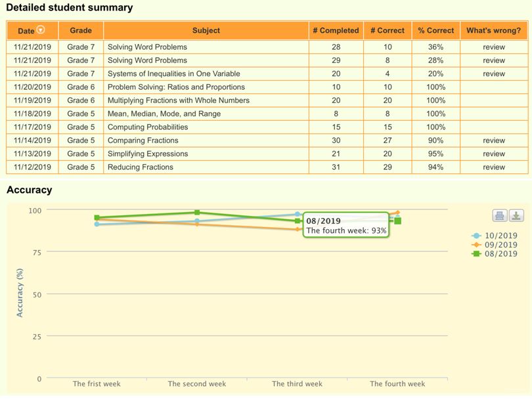Screen dimensions: 532x403
Task: Select the blue 10/2019 first week data point
Action: [97, 224]
